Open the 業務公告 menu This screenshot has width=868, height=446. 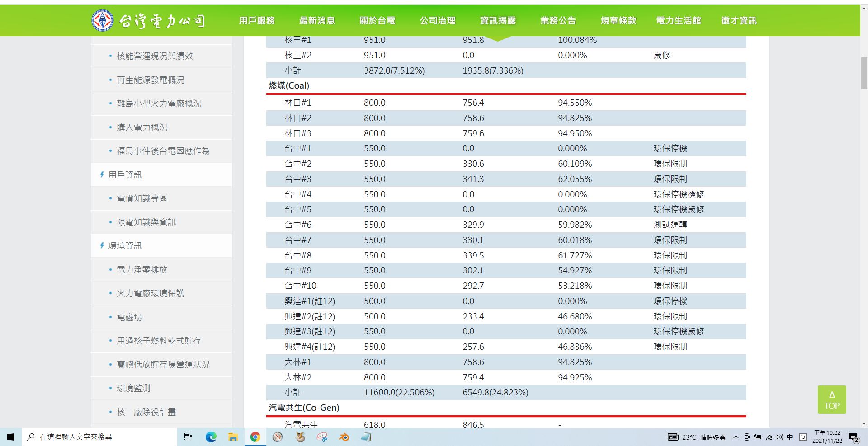click(x=558, y=20)
